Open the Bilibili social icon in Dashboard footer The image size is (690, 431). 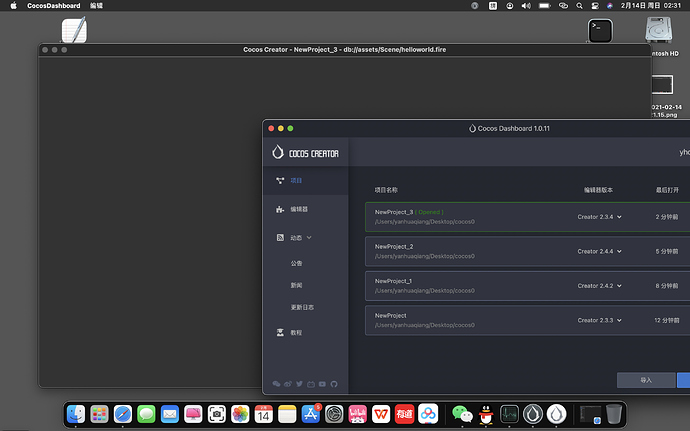311,384
